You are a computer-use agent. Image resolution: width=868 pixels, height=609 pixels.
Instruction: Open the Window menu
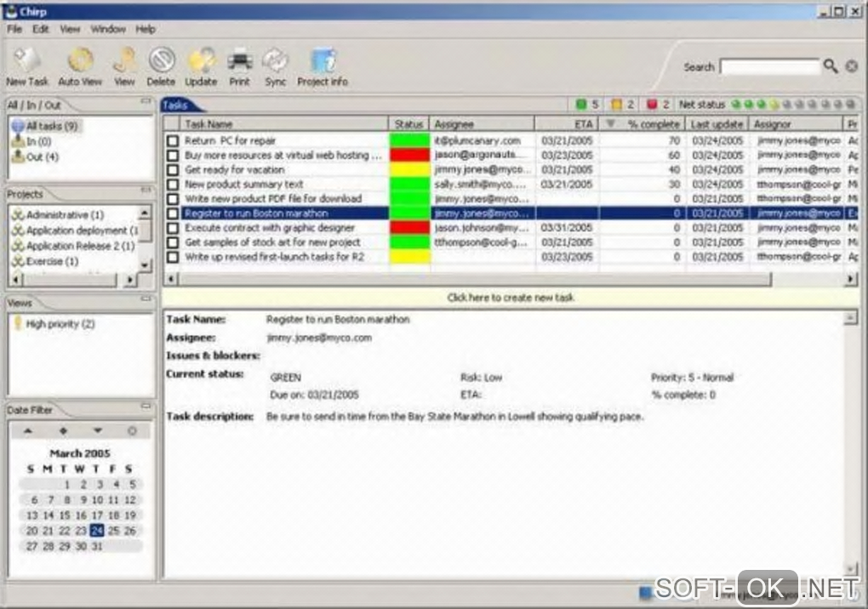point(108,29)
